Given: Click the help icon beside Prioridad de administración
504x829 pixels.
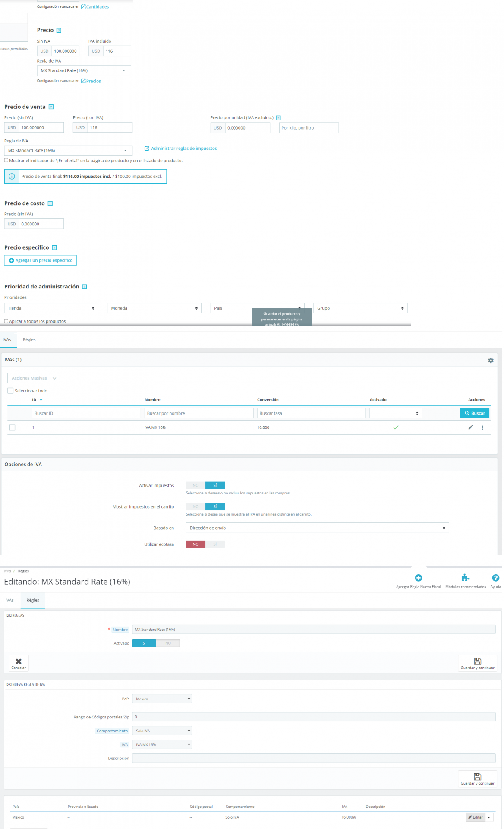Looking at the screenshot, I should (x=85, y=287).
